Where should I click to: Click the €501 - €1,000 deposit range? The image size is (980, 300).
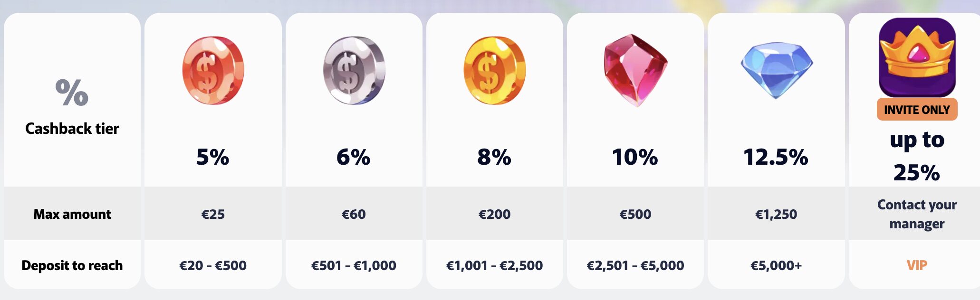pyautogui.click(x=354, y=265)
